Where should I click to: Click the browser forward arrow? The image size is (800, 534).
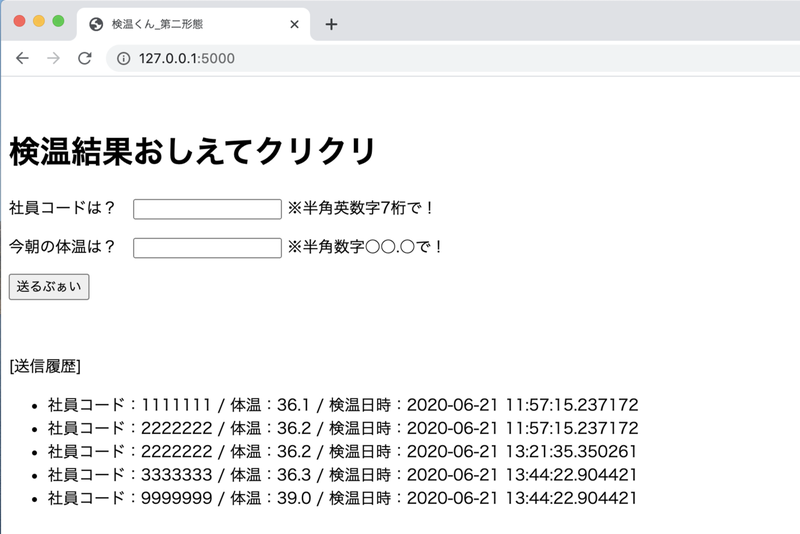tap(53, 59)
